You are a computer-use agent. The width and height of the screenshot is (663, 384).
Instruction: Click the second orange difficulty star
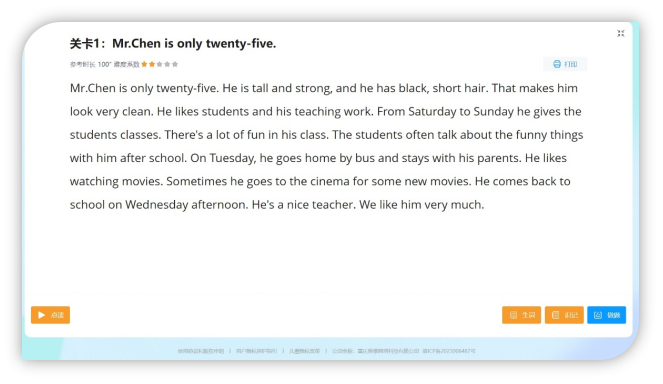[152, 64]
